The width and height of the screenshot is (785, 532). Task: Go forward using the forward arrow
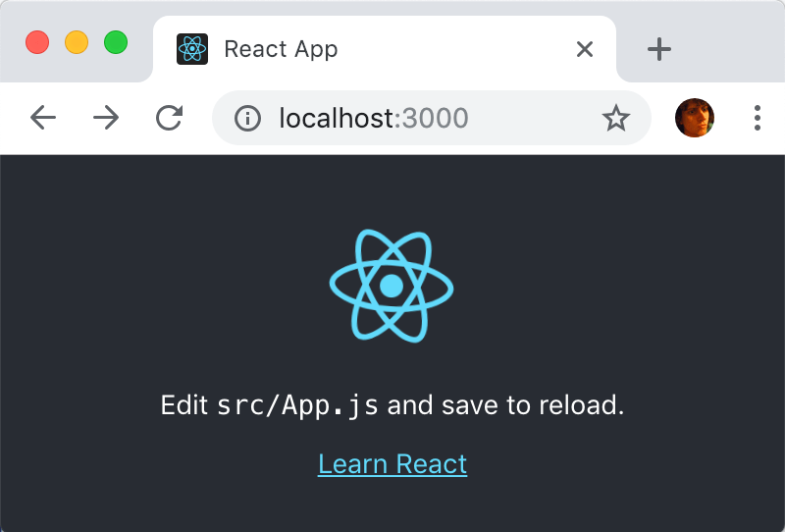point(106,118)
